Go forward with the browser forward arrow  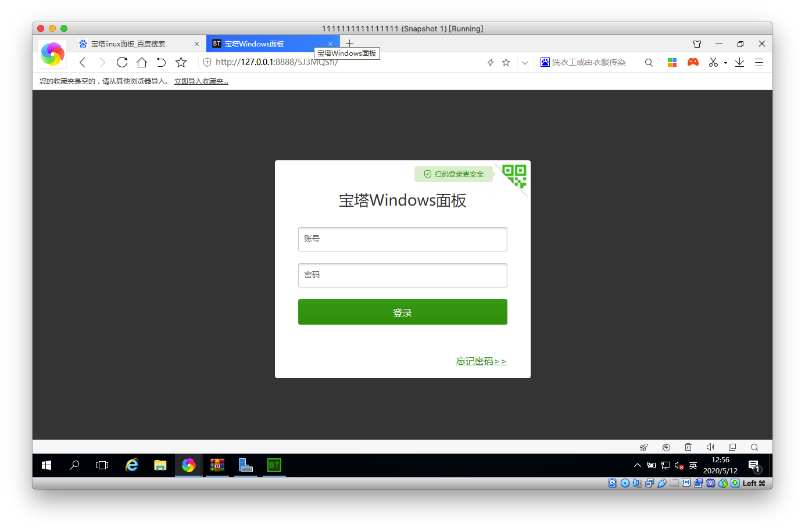(x=102, y=62)
